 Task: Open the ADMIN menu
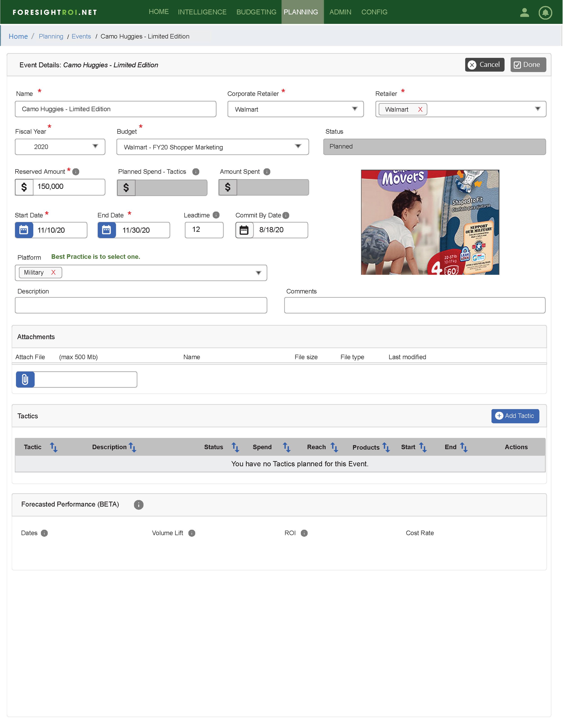(341, 12)
